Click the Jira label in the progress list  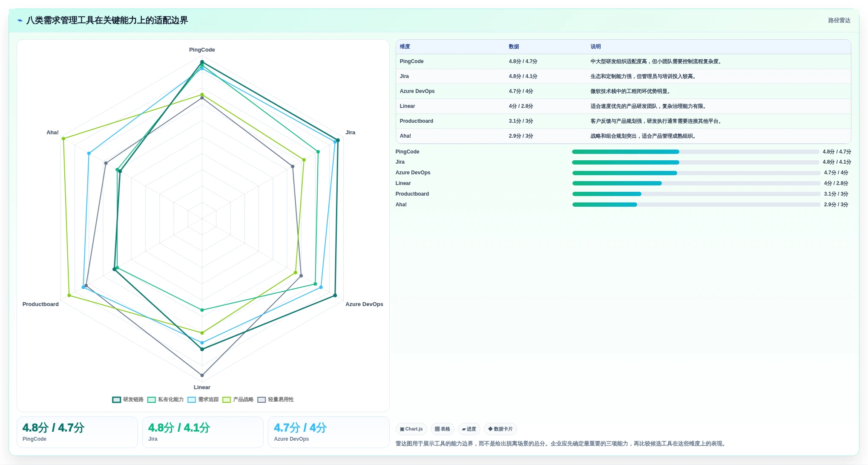[400, 162]
